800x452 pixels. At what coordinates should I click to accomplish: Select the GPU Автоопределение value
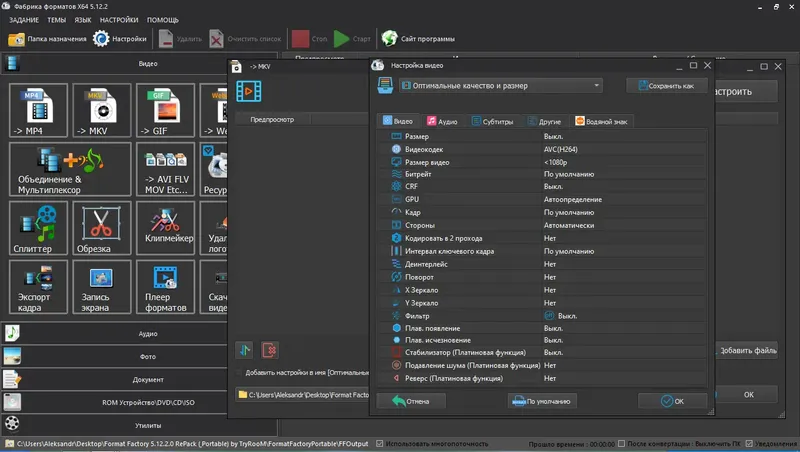pyautogui.click(x=572, y=199)
